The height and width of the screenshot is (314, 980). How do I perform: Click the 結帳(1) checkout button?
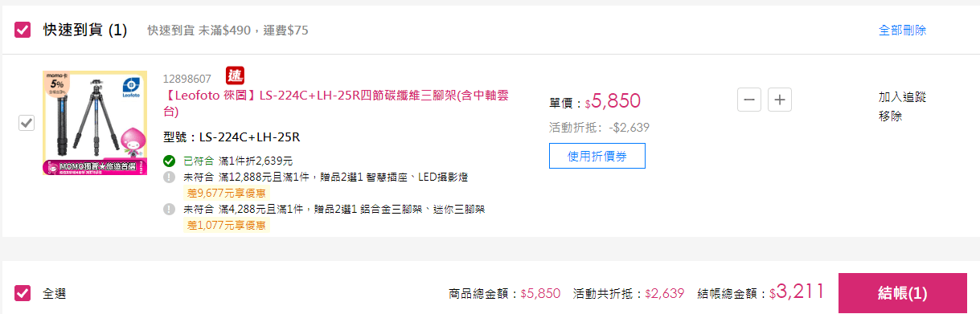click(x=902, y=293)
